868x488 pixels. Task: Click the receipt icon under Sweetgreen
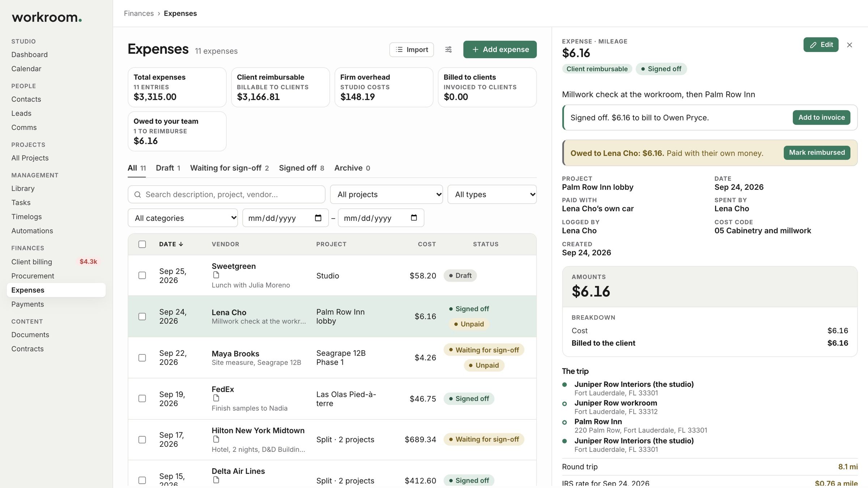(216, 275)
